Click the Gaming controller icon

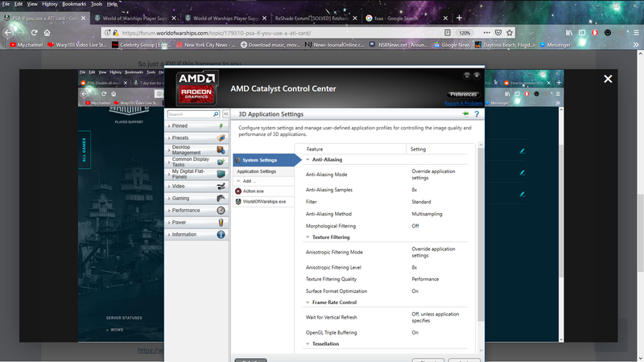(x=221, y=198)
